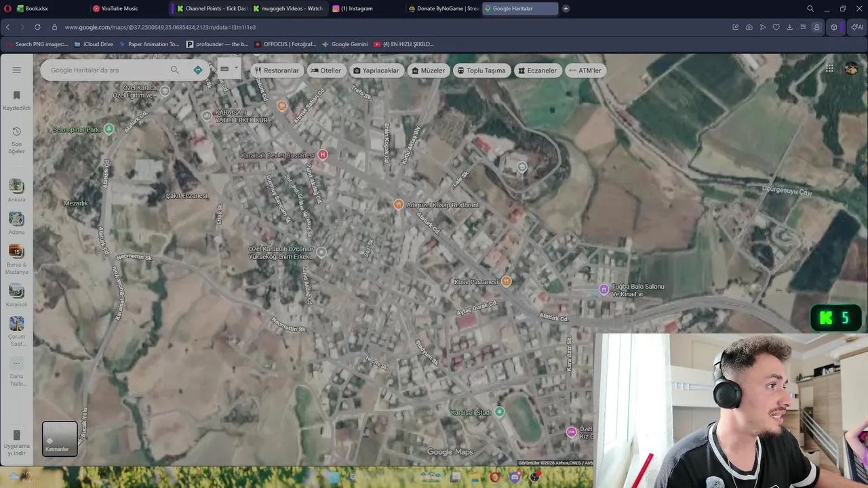This screenshot has height=488, width=868.
Task: Open the Google apps grid
Action: tap(829, 68)
